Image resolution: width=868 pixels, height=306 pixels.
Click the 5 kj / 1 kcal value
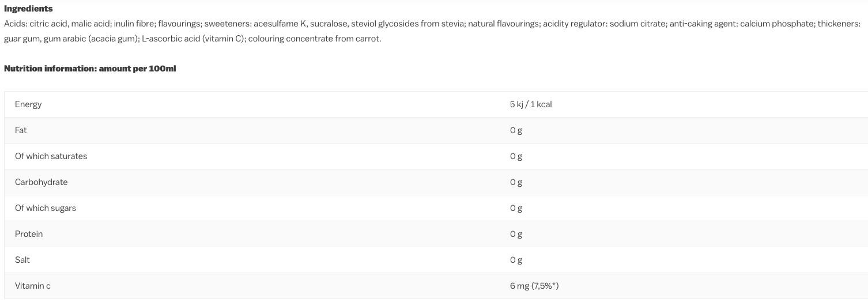point(531,104)
